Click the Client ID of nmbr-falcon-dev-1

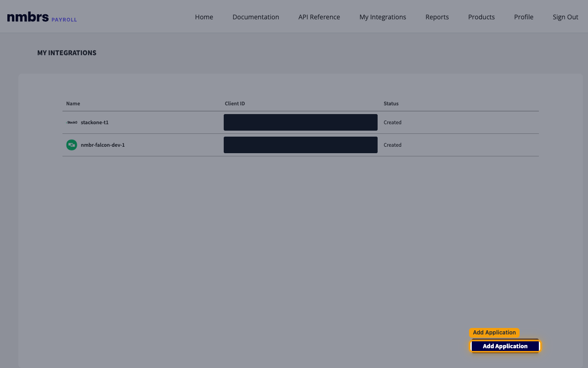pyautogui.click(x=300, y=145)
